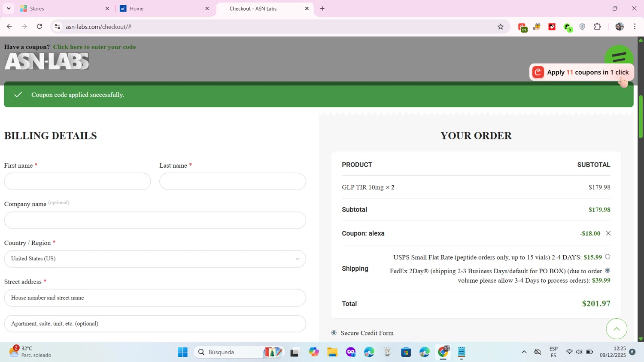Image resolution: width=644 pixels, height=362 pixels.
Task: Open the notification center badge 6
Action: click(x=632, y=352)
